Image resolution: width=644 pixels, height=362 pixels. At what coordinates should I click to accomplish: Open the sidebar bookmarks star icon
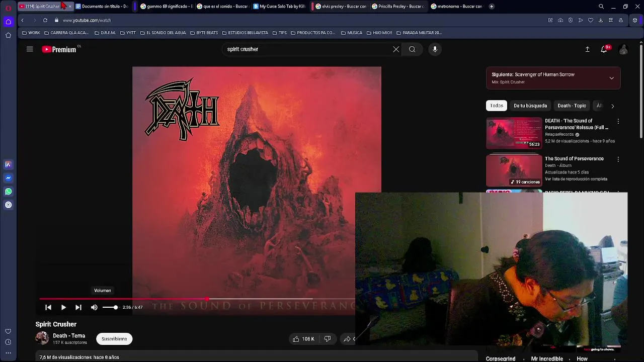[x=8, y=35]
